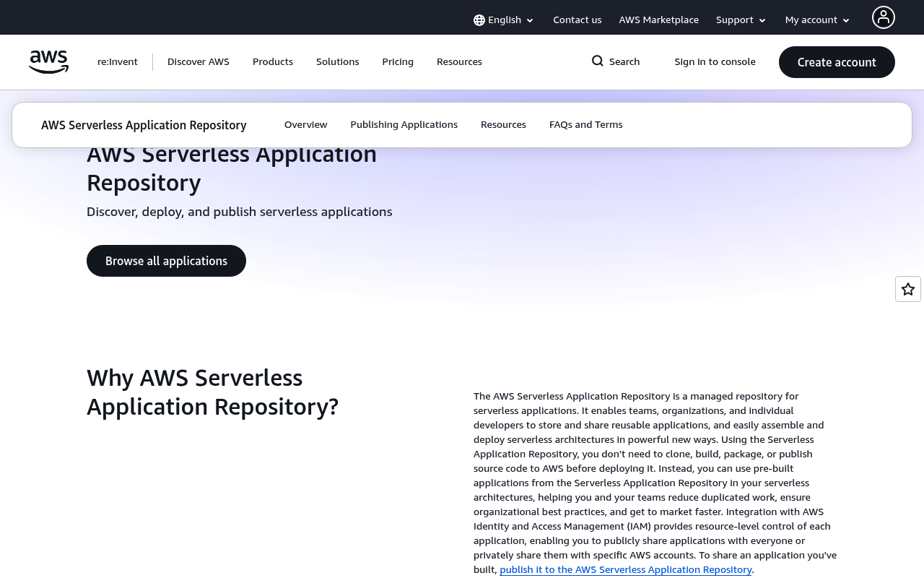924x578 pixels.
Task: Click the search magnifier icon
Action: [x=598, y=61]
